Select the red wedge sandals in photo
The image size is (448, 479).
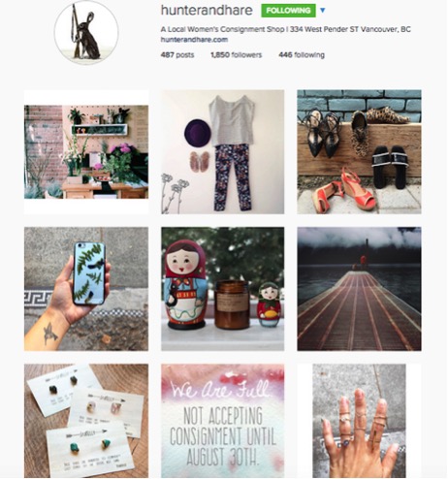(x=342, y=191)
